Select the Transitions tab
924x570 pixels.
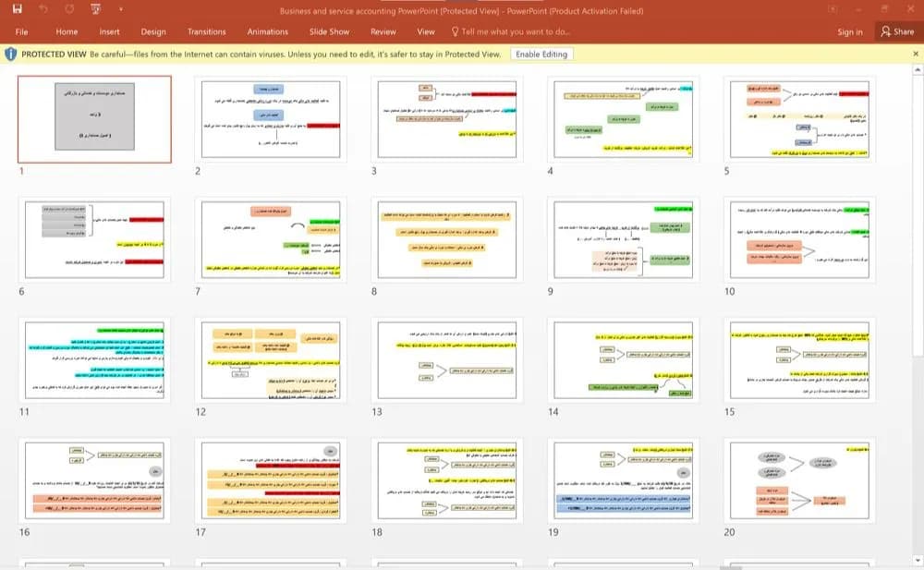pyautogui.click(x=206, y=31)
